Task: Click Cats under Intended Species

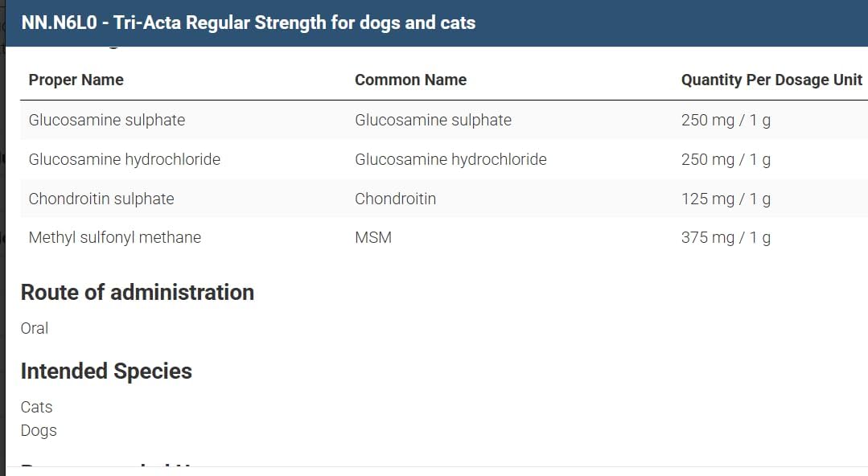Action: pos(36,407)
